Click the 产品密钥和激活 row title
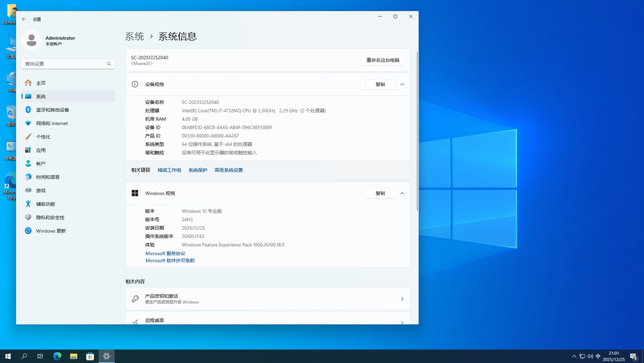Image resolution: width=644 pixels, height=363 pixels. 162,296
